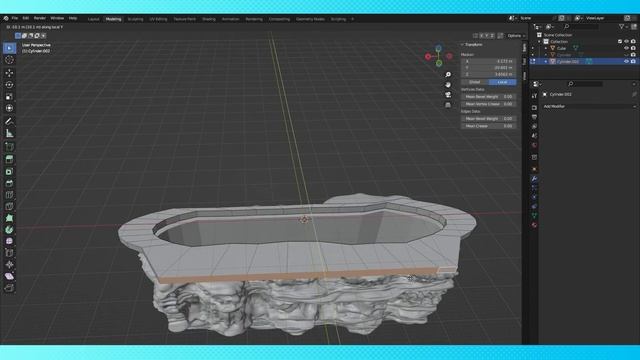
Task: Choose the Transform tool
Action: point(9,108)
